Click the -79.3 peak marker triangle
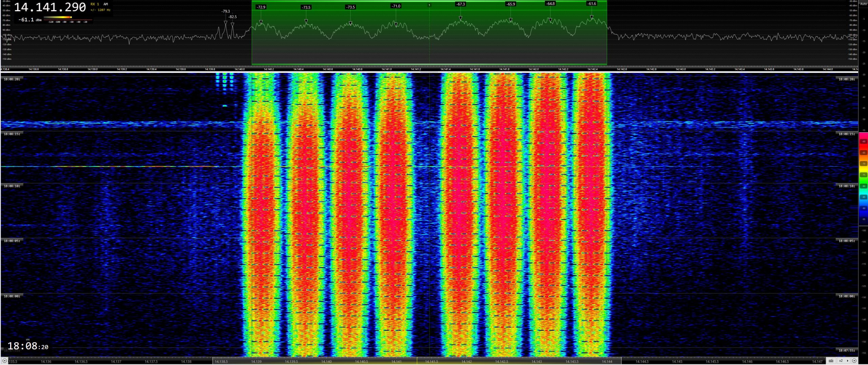 click(225, 22)
